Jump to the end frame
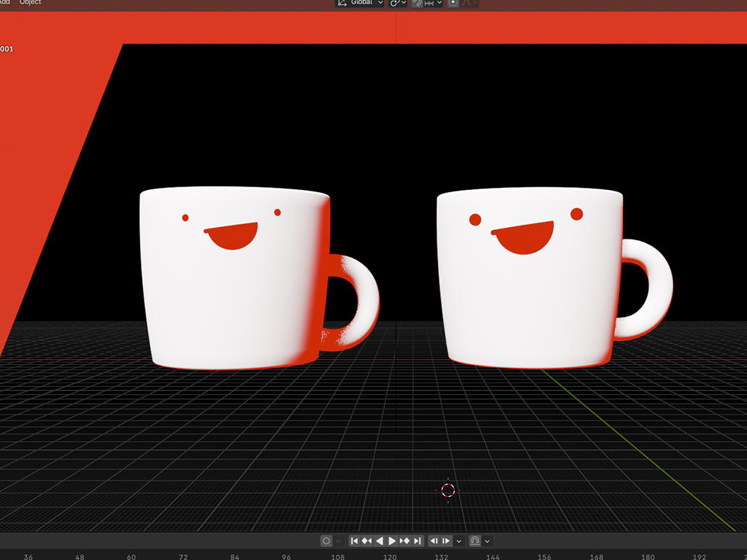Screen dimensions: 747x560 pyautogui.click(x=418, y=541)
